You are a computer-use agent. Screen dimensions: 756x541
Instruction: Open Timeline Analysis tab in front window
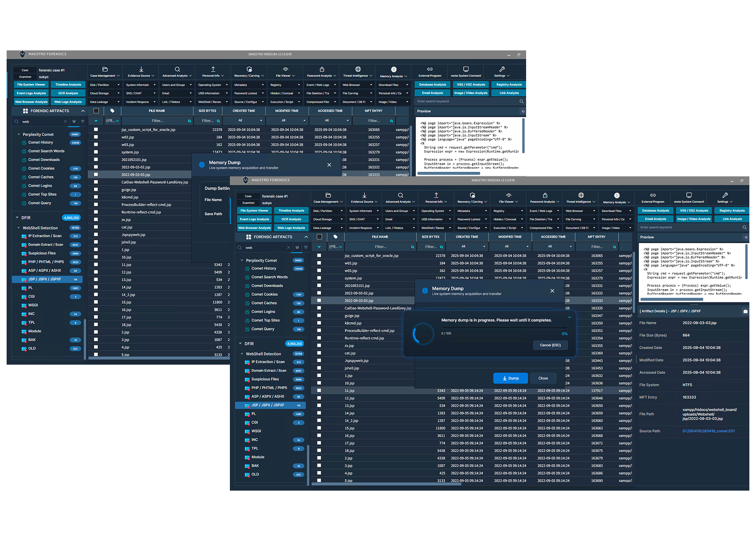point(291,211)
